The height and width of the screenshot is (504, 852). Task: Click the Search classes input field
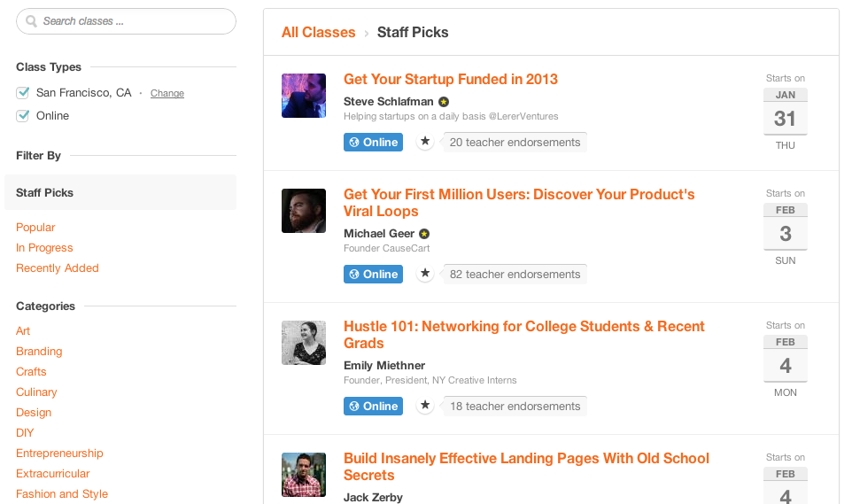click(x=133, y=21)
